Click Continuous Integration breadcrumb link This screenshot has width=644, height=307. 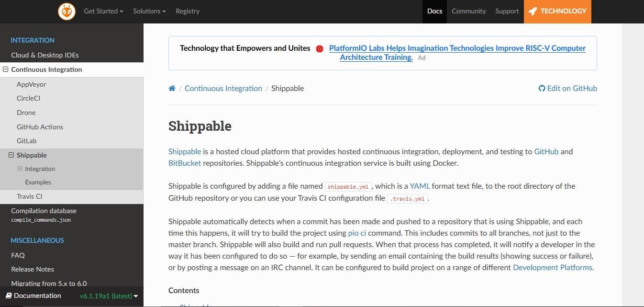tap(223, 88)
